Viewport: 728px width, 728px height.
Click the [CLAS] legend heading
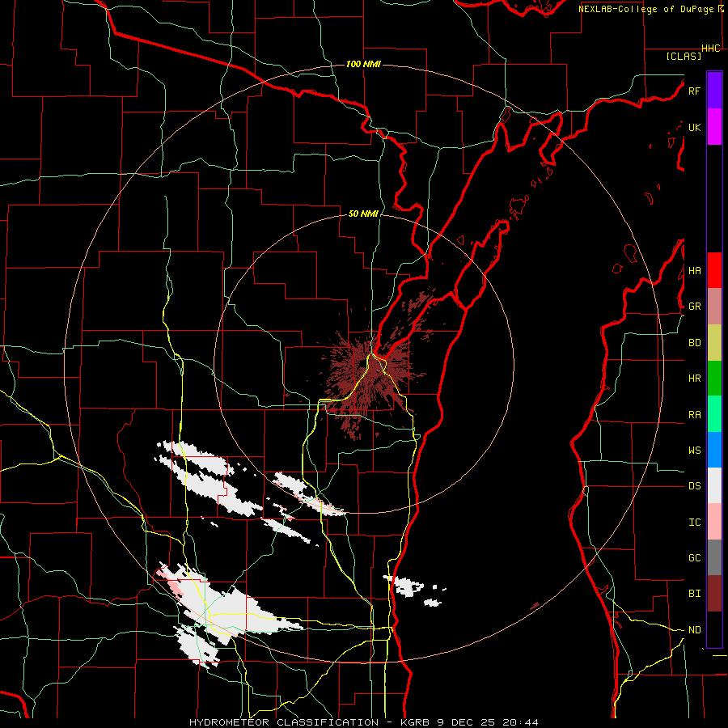(x=684, y=56)
